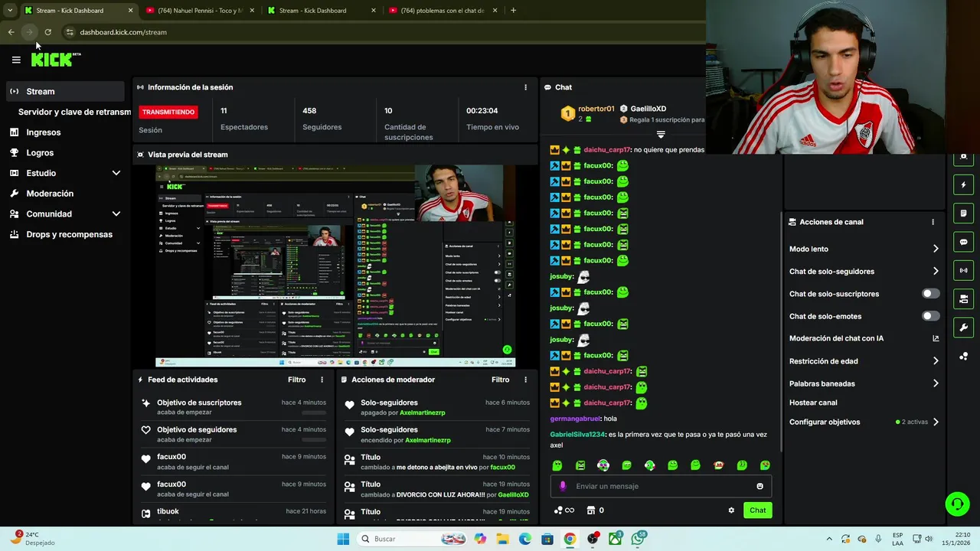Open the options menu for Feed de actividades
Screen dimensions: 980x551
click(x=322, y=380)
